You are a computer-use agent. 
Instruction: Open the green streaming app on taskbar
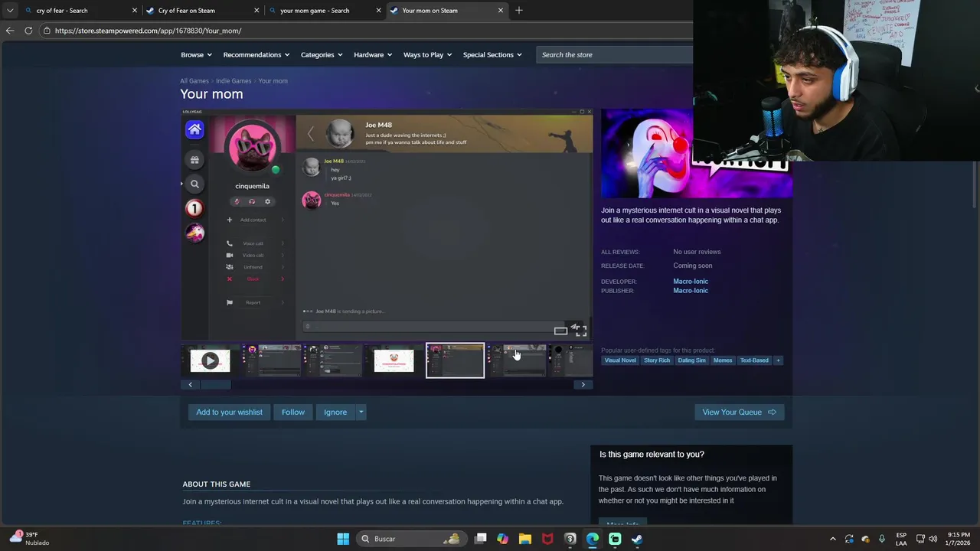615,539
